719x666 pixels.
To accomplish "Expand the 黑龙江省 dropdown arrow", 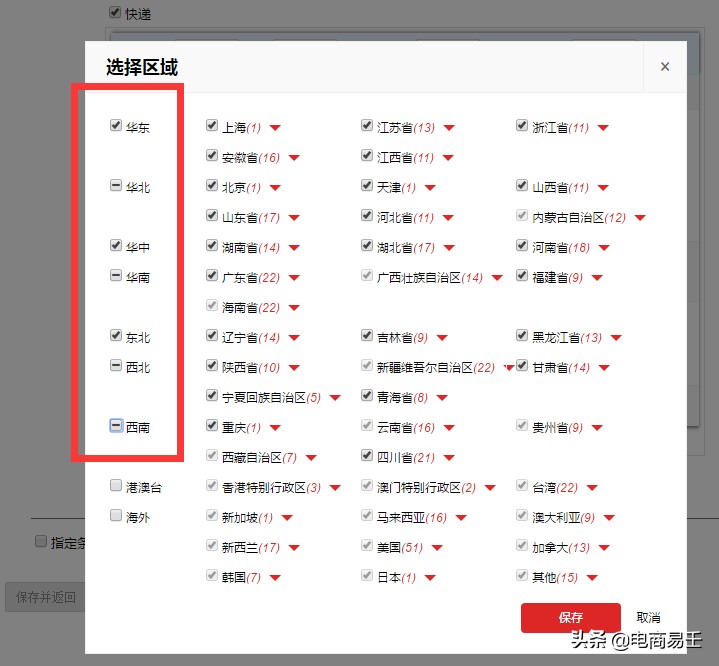I will click(x=616, y=338).
